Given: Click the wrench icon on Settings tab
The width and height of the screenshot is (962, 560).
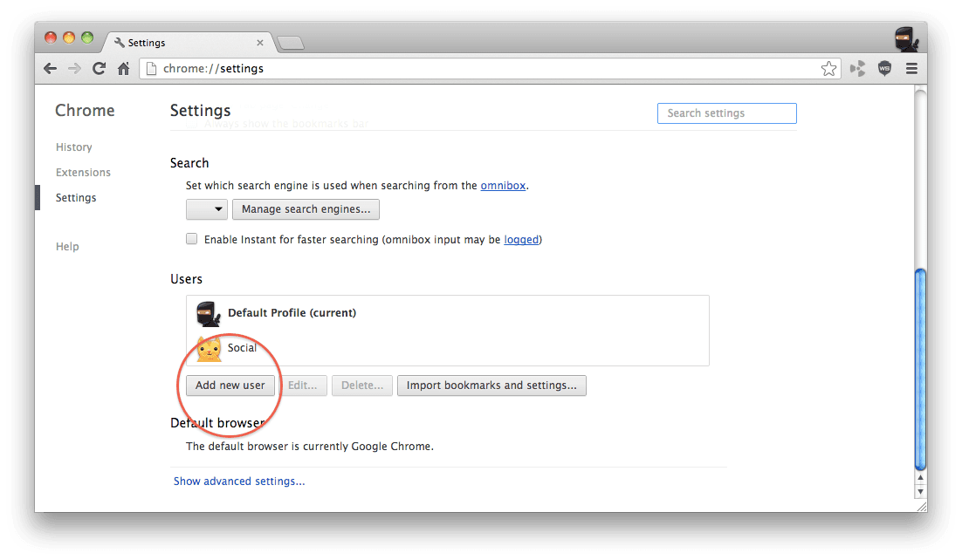Looking at the screenshot, I should [x=119, y=43].
